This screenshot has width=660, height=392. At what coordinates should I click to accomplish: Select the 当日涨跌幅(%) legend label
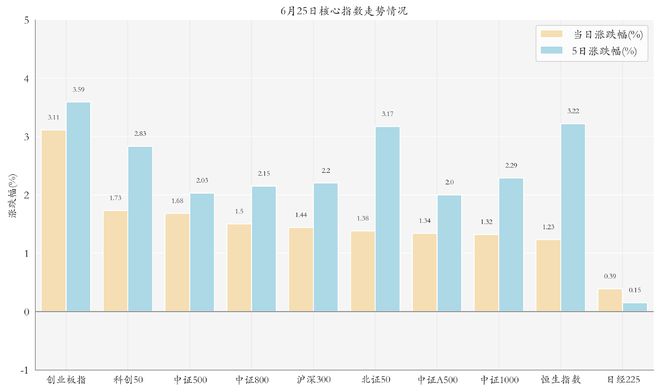[x=608, y=35]
